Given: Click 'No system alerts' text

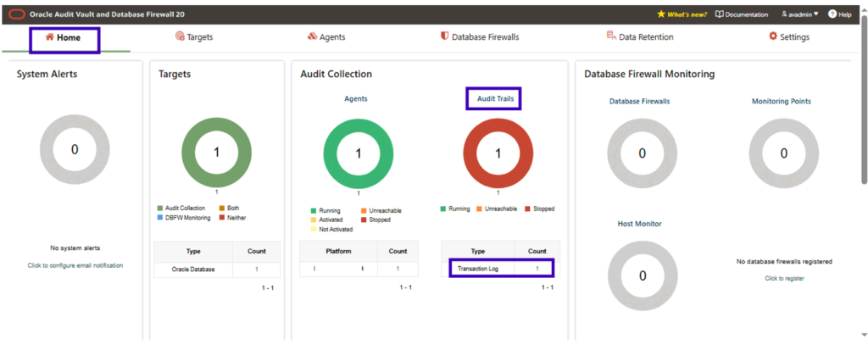Looking at the screenshot, I should (75, 248).
